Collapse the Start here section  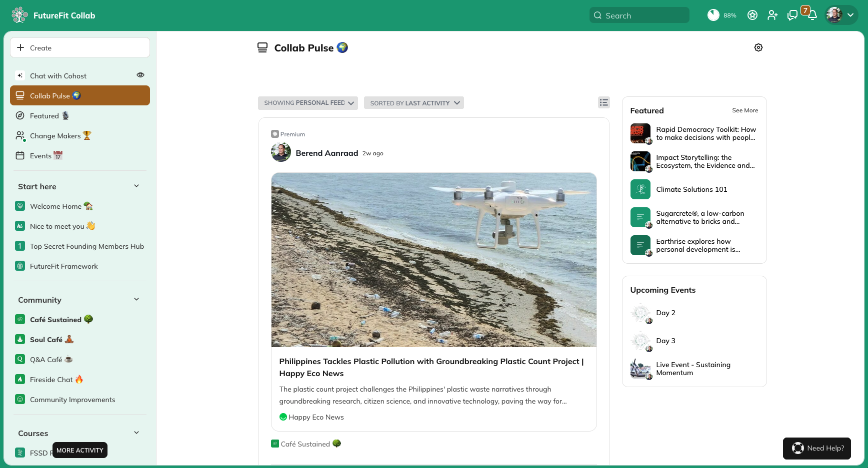(x=136, y=186)
